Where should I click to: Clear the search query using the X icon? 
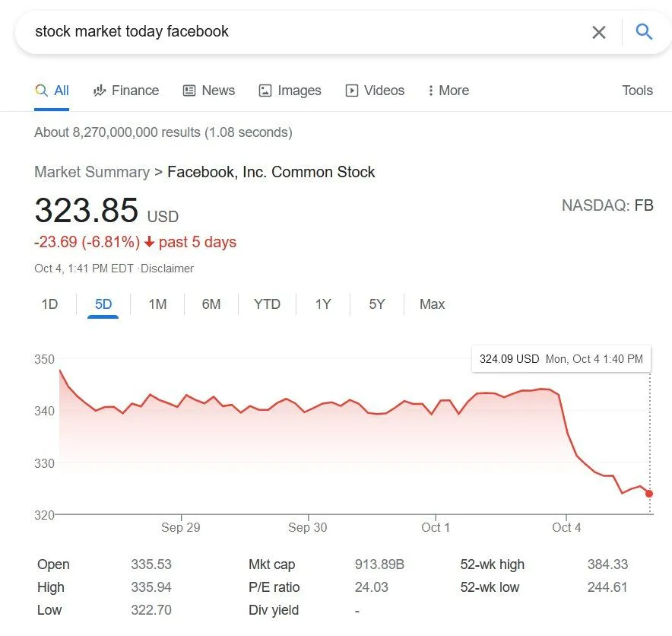[x=599, y=32]
